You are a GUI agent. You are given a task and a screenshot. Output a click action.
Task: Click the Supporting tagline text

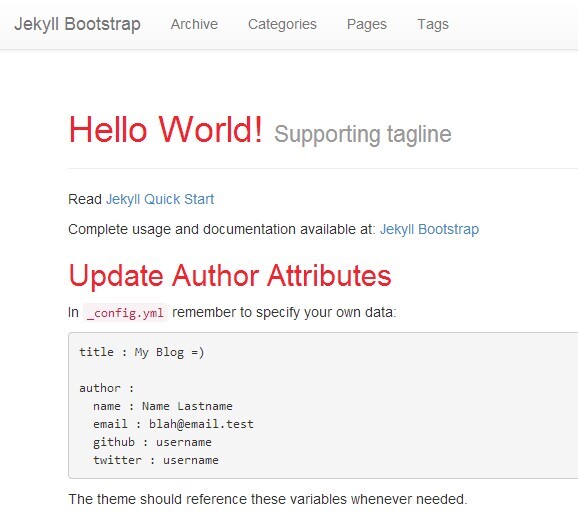[x=363, y=134]
